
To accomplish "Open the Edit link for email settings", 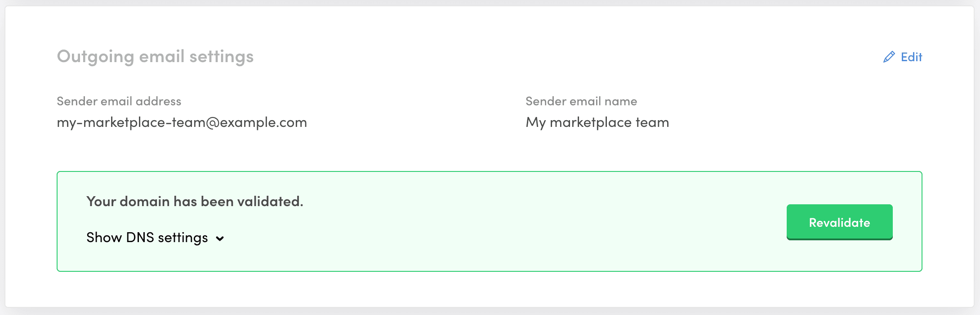I will pos(911,57).
